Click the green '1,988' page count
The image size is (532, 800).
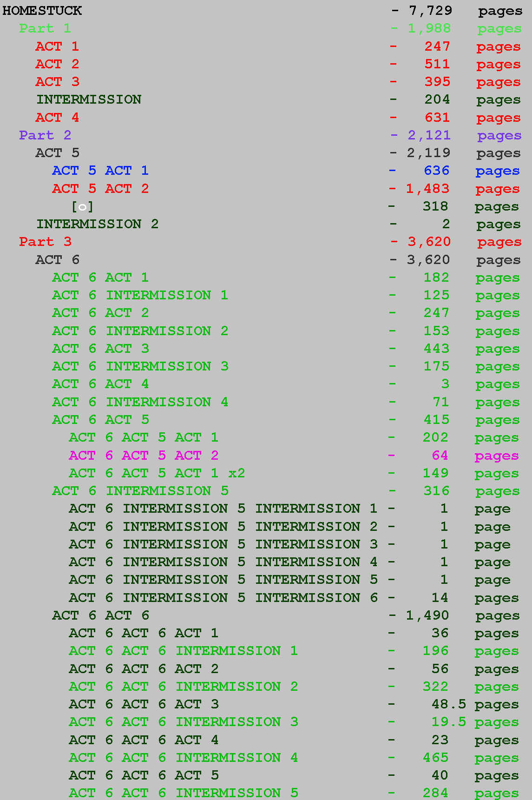point(429,28)
